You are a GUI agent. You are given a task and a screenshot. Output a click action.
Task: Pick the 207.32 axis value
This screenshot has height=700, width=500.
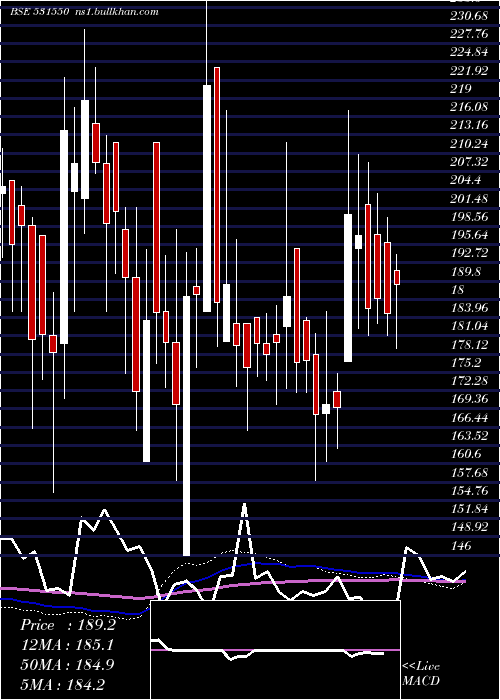tap(469, 162)
